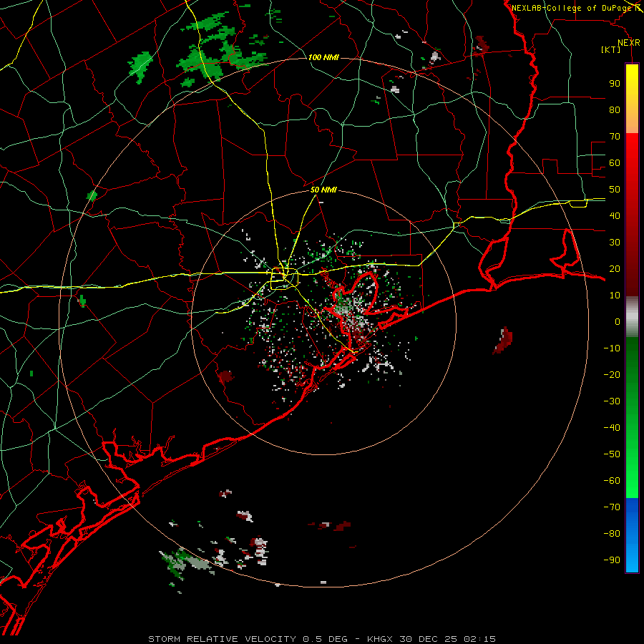The height and width of the screenshot is (644, 644).
Task: Click the NEXR label above the color scale
Action: click(x=629, y=43)
